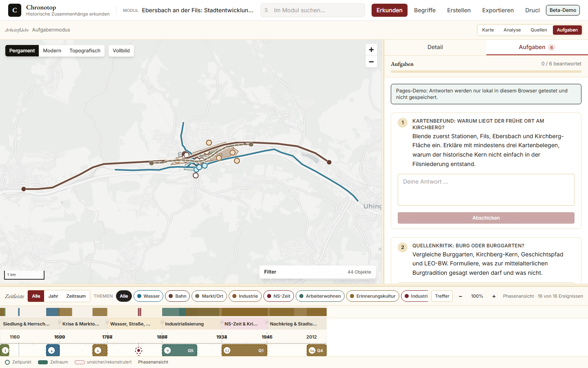Click the dark brown station at eastern rail end
The width and height of the screenshot is (588, 368).
coord(329,162)
